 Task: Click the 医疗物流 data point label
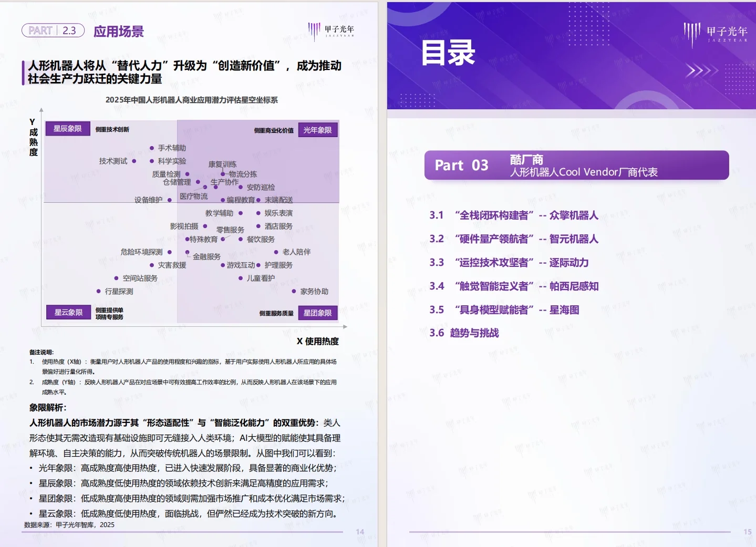194,197
